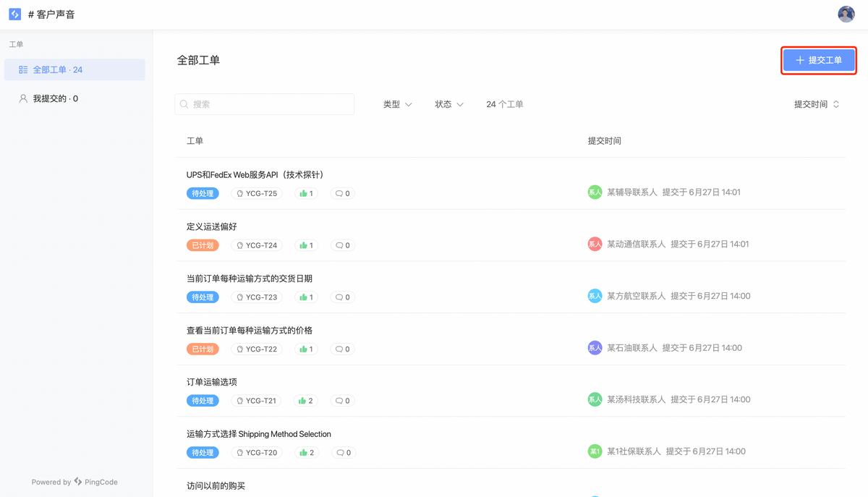This screenshot has width=868, height=497.
Task: Select 我提交的 in the sidebar
Action: click(75, 98)
